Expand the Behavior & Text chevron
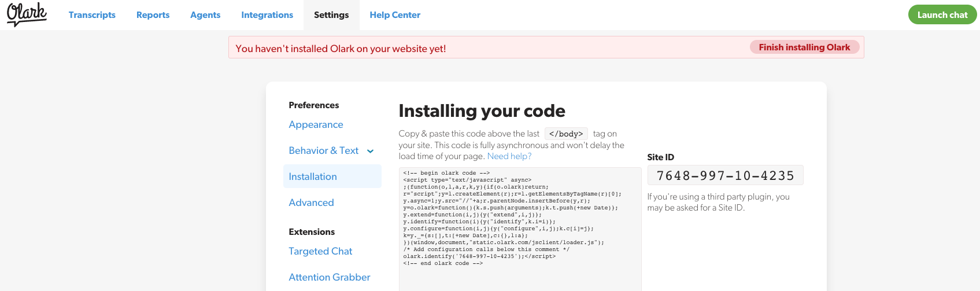 point(370,151)
